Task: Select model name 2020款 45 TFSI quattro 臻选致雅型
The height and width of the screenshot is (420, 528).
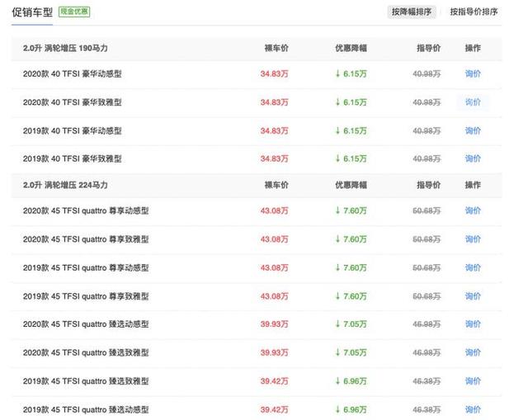Action: (x=86, y=352)
